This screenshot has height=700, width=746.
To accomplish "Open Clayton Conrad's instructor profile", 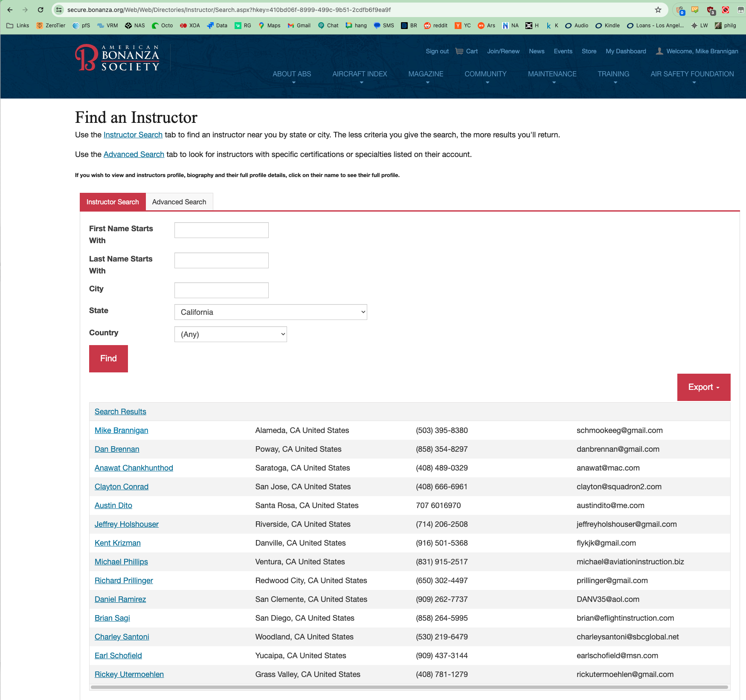I will (122, 487).
